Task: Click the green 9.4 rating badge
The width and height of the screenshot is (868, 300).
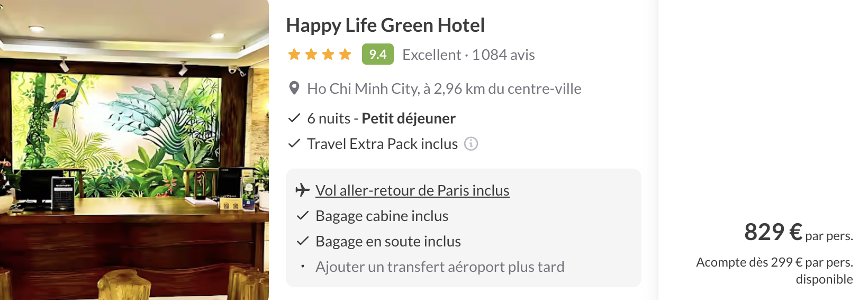Action: (x=377, y=54)
